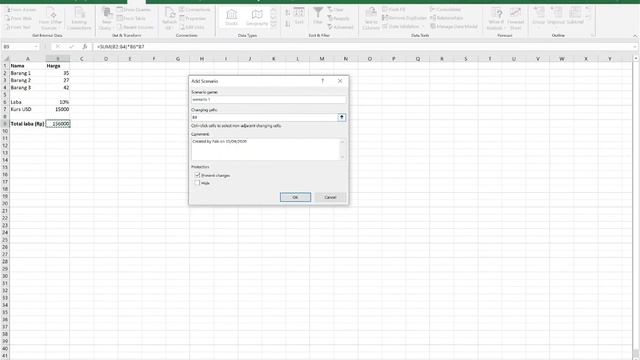Open the Name Box dropdown arrow
The height and width of the screenshot is (360, 640).
tap(36, 47)
